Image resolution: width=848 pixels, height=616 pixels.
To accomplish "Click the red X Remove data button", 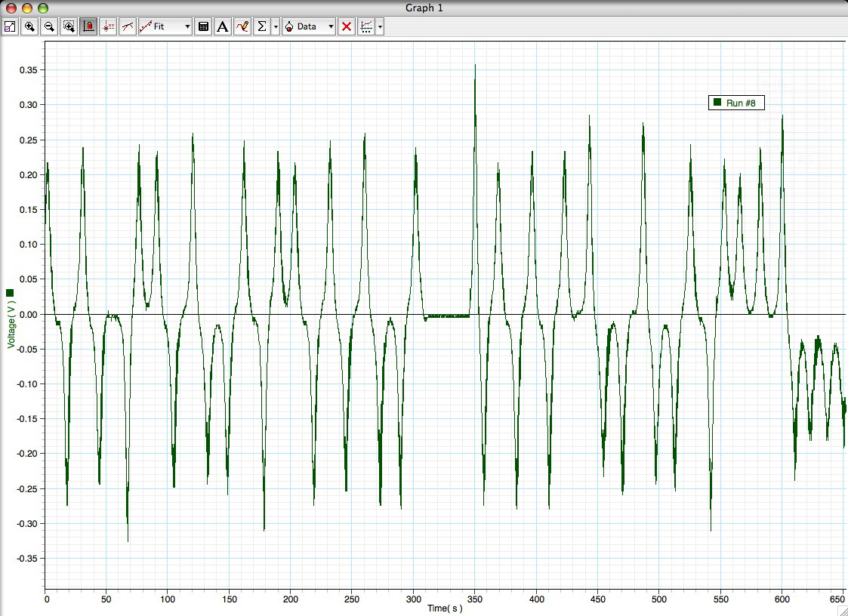I will [x=347, y=26].
